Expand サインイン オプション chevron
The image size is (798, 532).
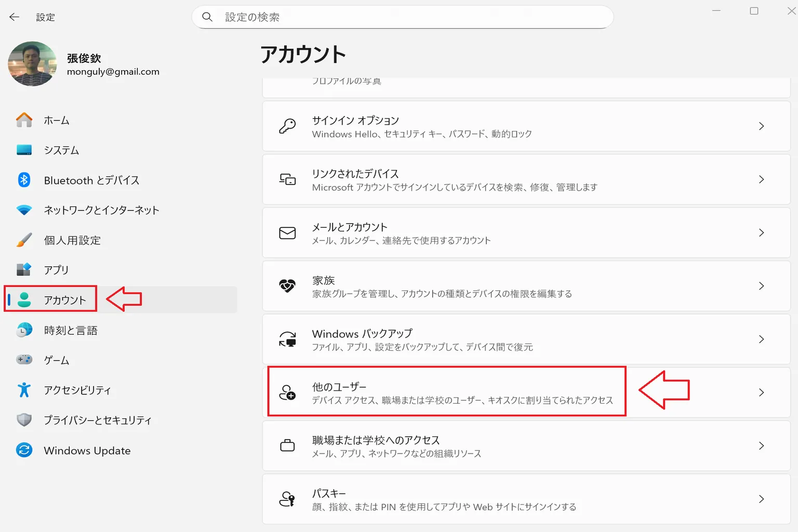pos(761,126)
